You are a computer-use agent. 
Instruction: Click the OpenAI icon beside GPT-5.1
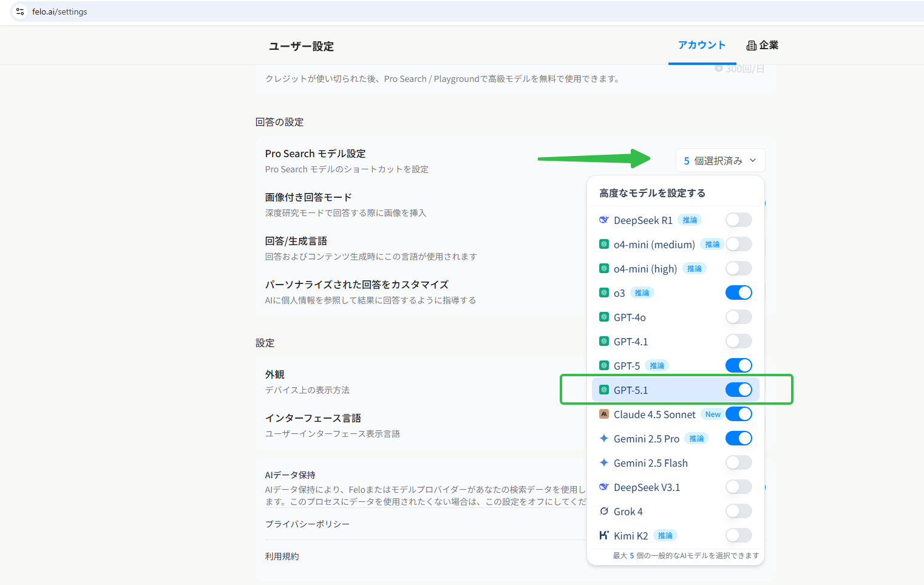604,390
